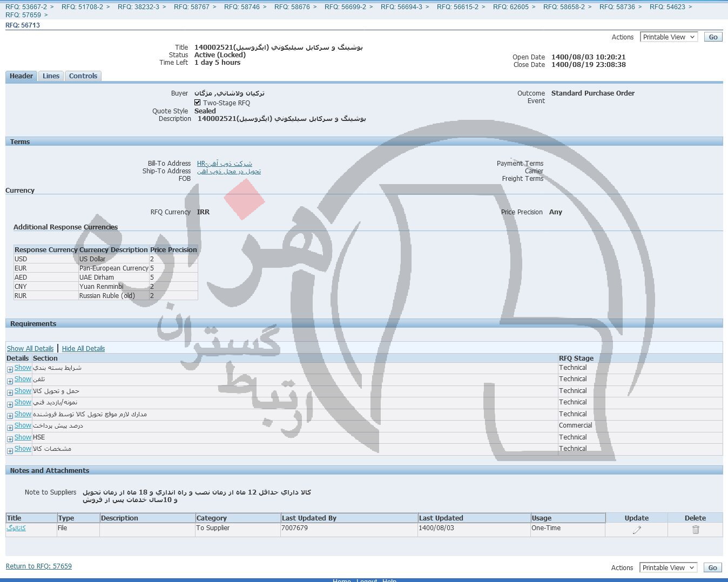This screenshot has width=728, height=582.
Task: Open breadcrumb RFQ: 56694-3
Action: 401,7
